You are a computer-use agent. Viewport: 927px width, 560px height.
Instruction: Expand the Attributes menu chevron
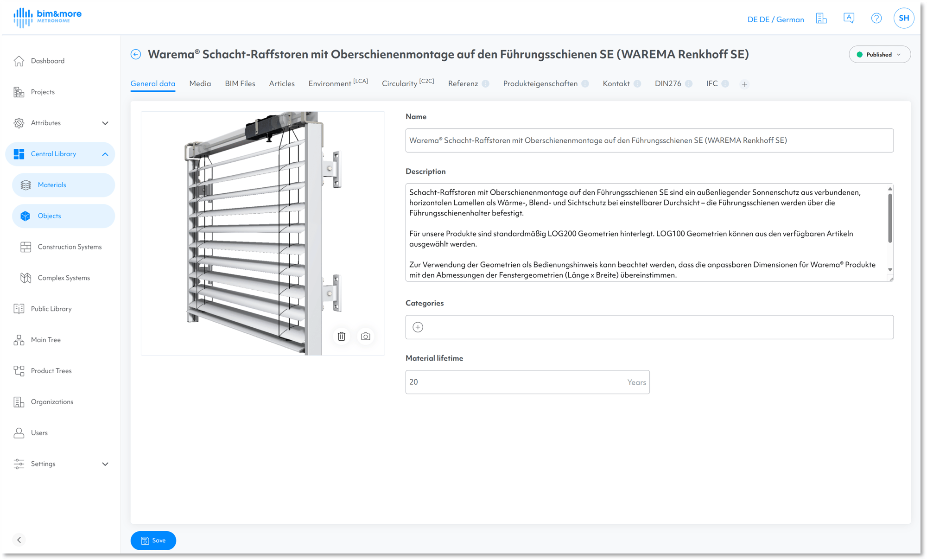(105, 123)
